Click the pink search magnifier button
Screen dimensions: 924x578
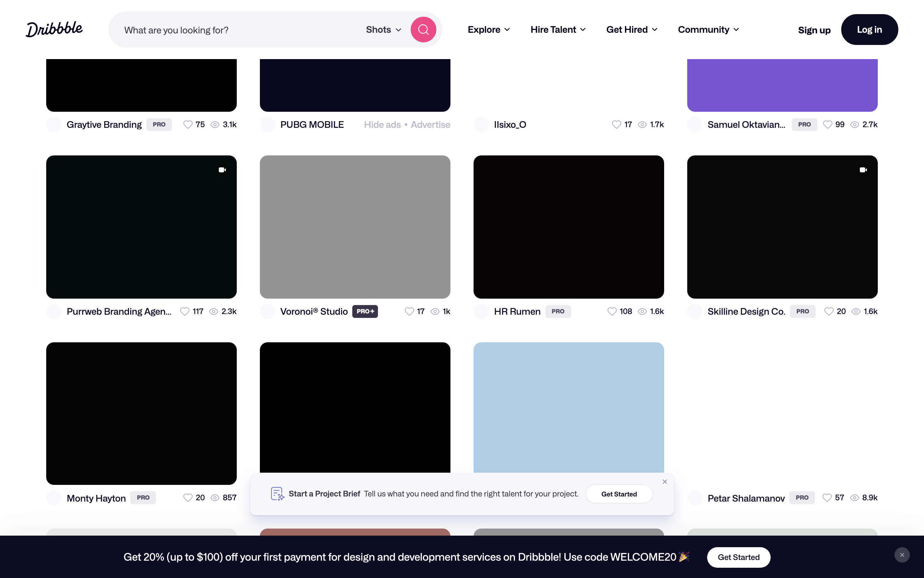[423, 30]
